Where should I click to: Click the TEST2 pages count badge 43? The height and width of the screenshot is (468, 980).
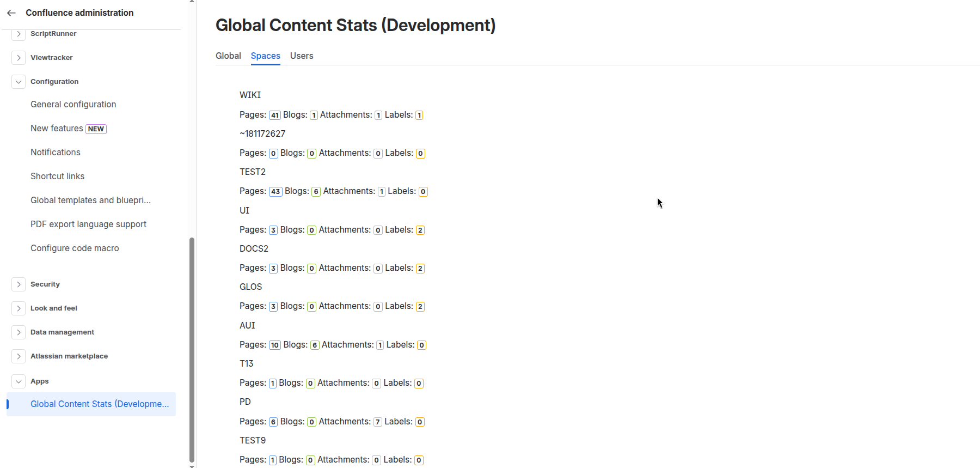coord(275,192)
